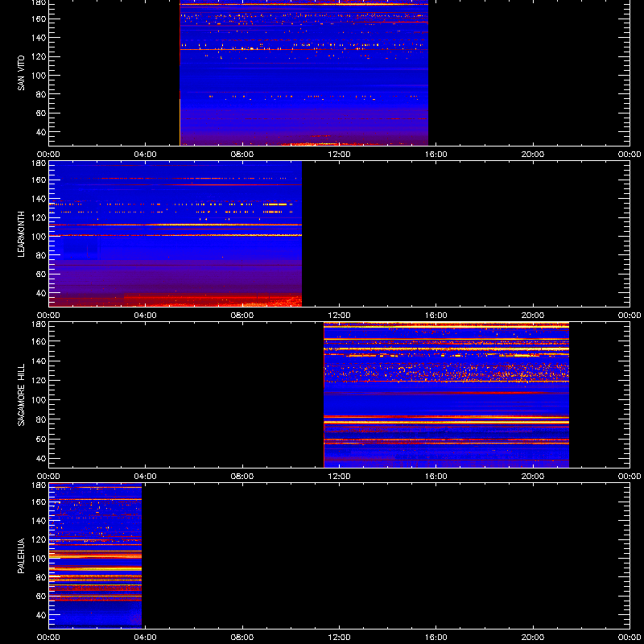The height and width of the screenshot is (644, 644).
Task: Click the 60 frequency tick on Learmonth axis
Action: (41, 274)
